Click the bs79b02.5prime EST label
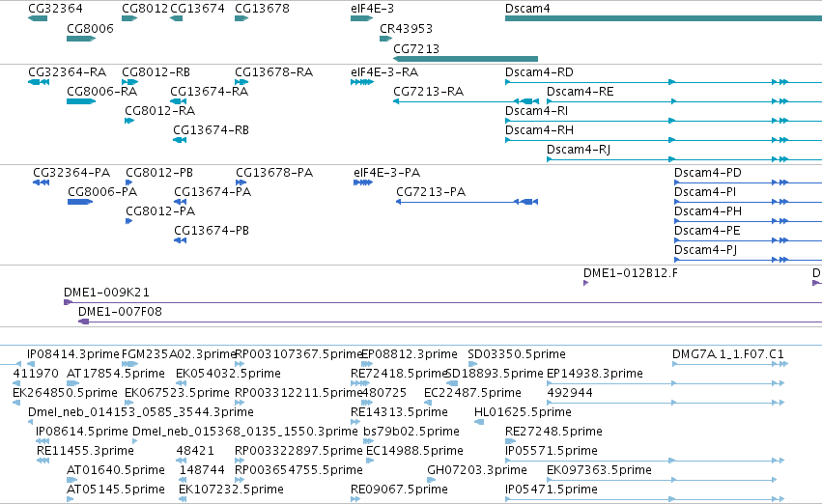 click(411, 432)
